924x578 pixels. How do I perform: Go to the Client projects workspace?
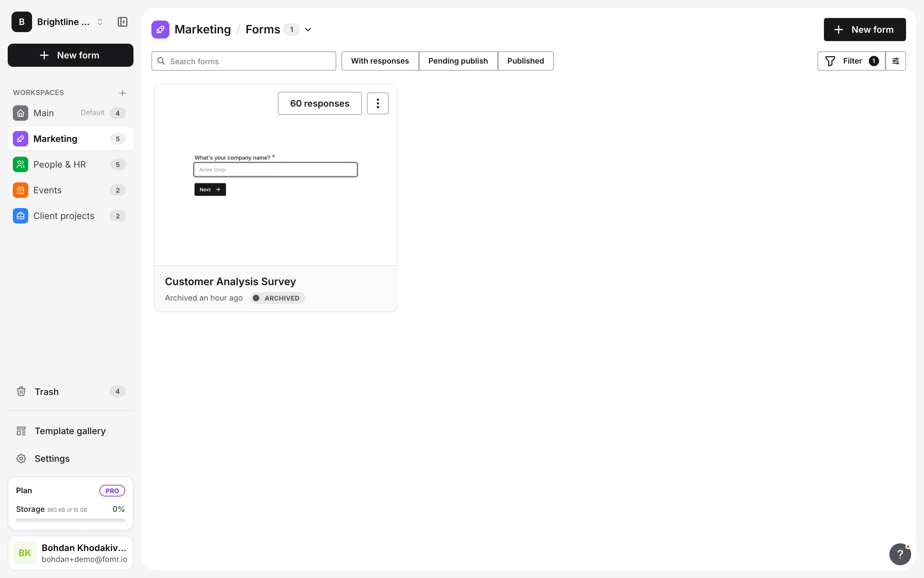[70, 215]
